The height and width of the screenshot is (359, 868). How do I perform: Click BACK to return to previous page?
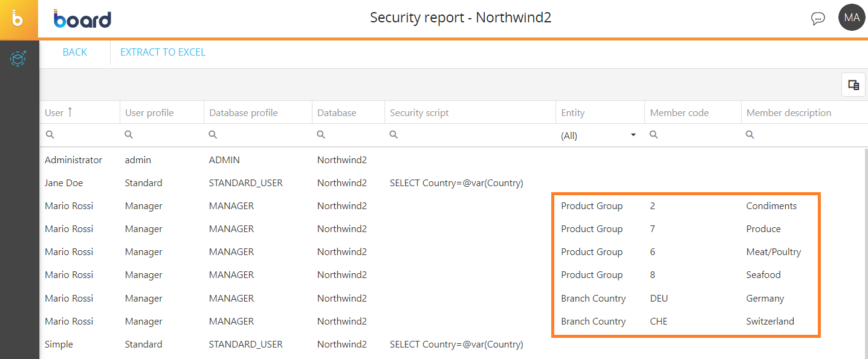point(75,53)
